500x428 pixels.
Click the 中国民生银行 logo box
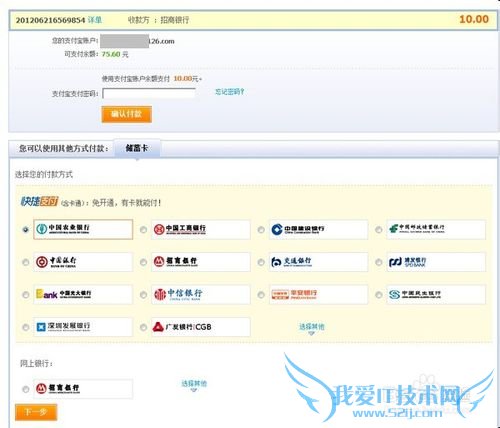(436, 294)
